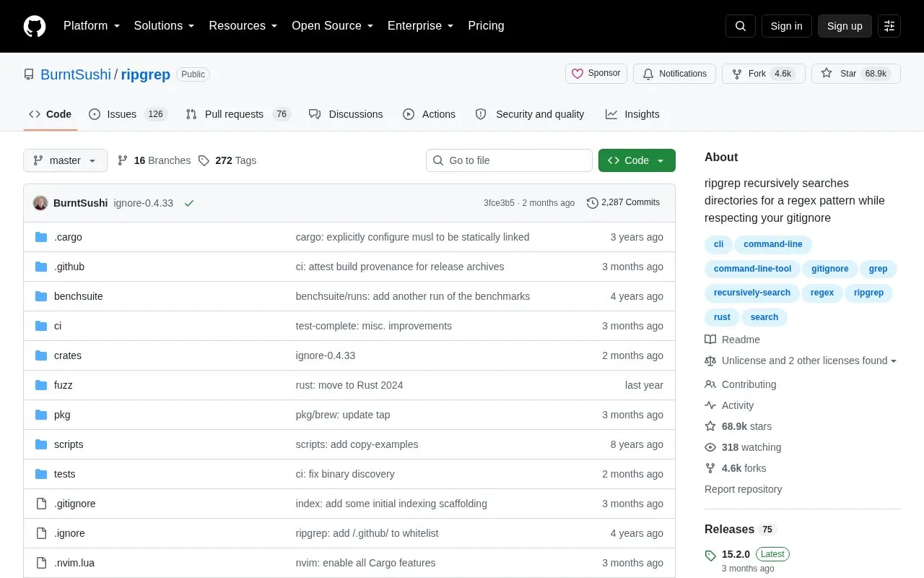This screenshot has height=578, width=924.
Task: Click the GitHub logo icon
Action: pos(35,26)
